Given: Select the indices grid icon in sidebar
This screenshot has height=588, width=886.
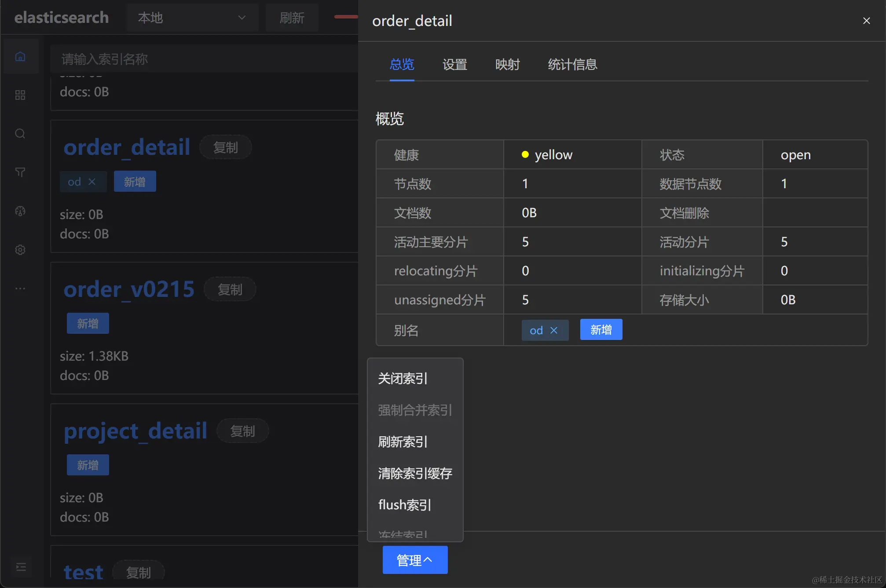Looking at the screenshot, I should [x=20, y=95].
